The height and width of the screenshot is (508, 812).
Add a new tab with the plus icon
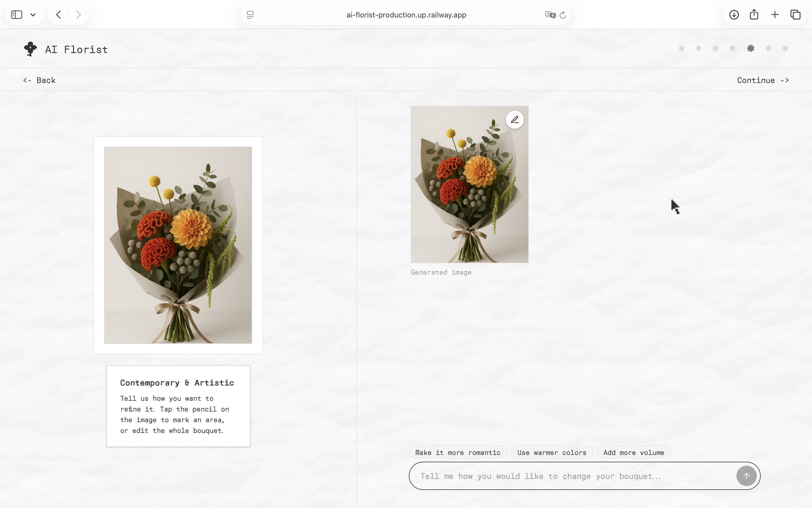(x=775, y=15)
